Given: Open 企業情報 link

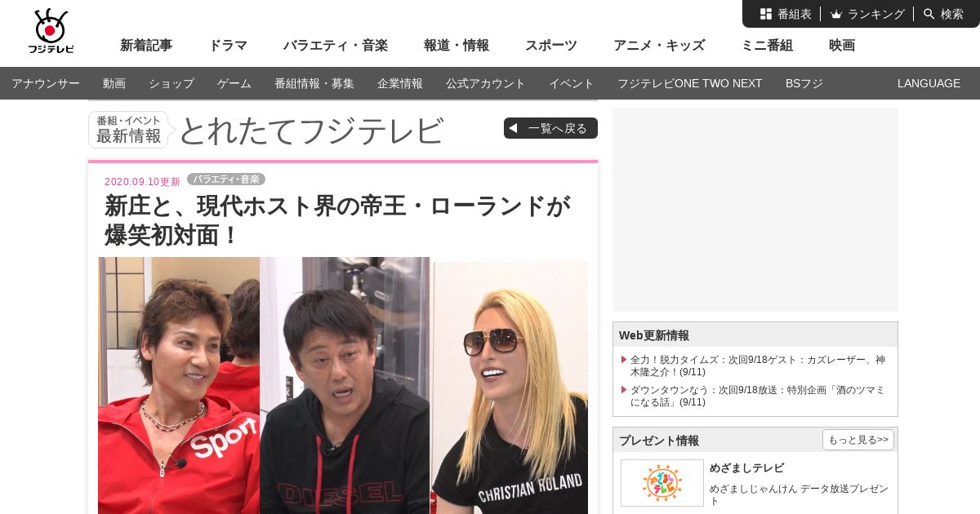Looking at the screenshot, I should point(400,83).
